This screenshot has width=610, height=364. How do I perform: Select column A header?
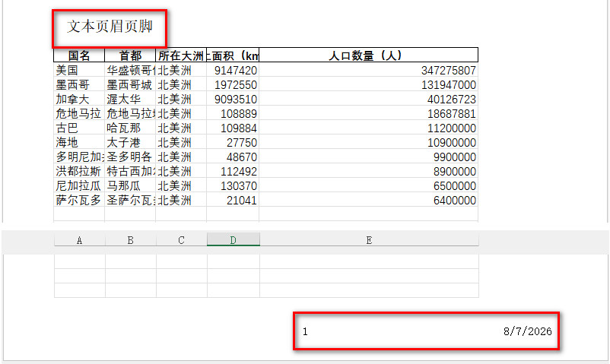tap(79, 240)
